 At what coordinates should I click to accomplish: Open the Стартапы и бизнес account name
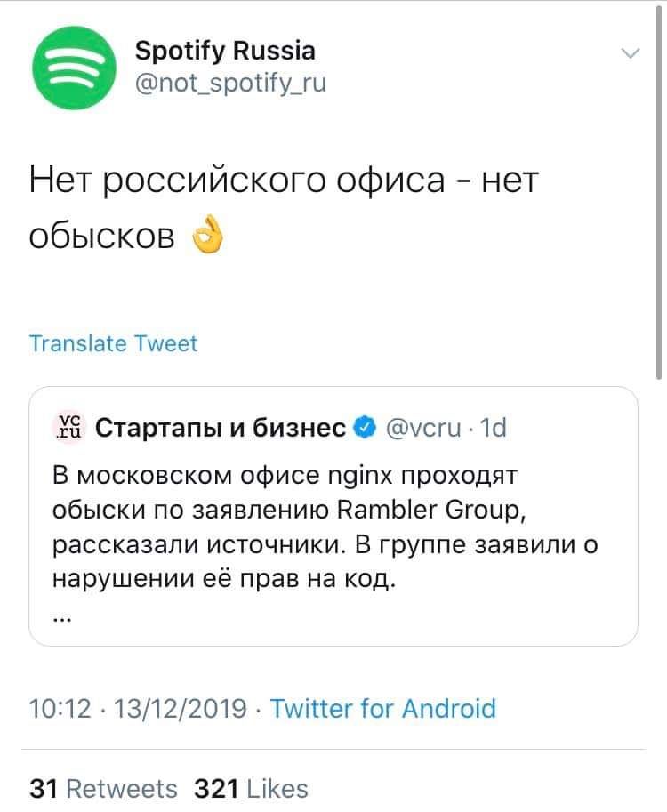click(220, 430)
